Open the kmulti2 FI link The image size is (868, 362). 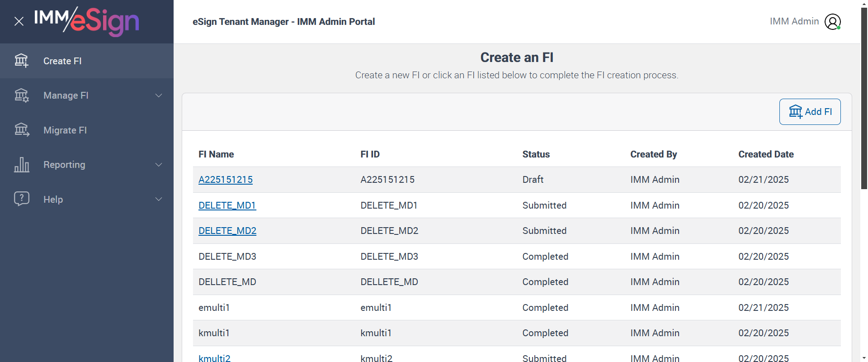(x=214, y=358)
